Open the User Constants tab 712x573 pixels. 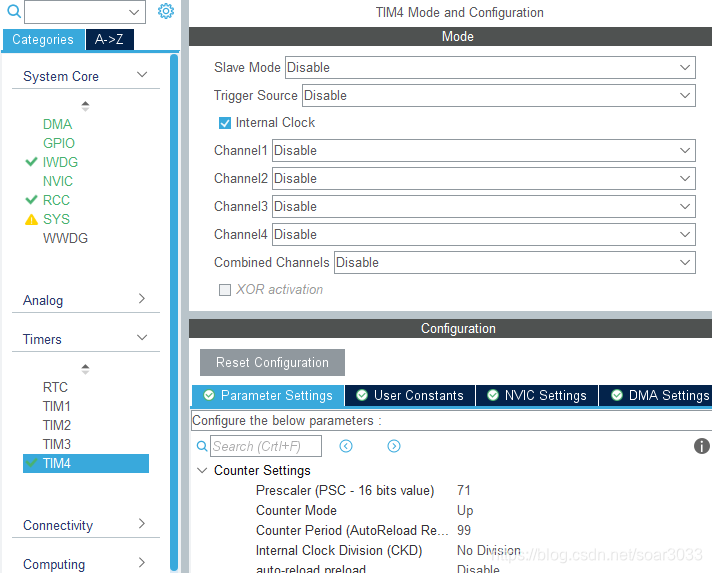pos(410,395)
